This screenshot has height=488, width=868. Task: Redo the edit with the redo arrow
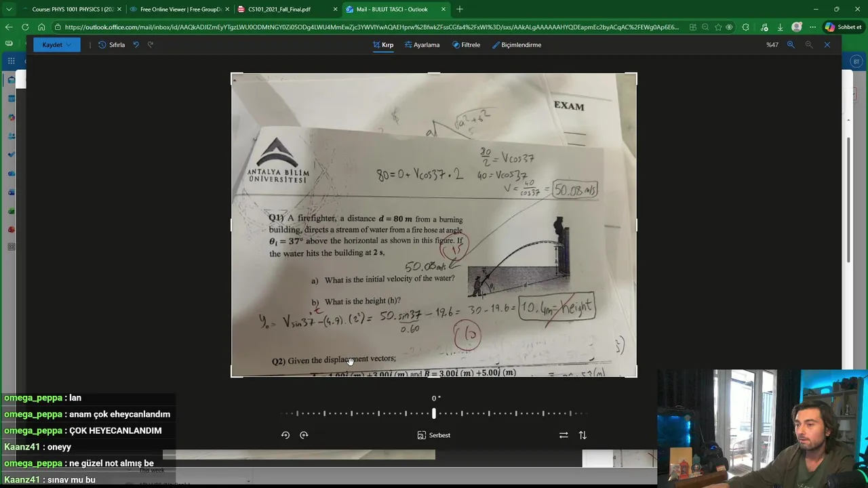pyautogui.click(x=151, y=45)
